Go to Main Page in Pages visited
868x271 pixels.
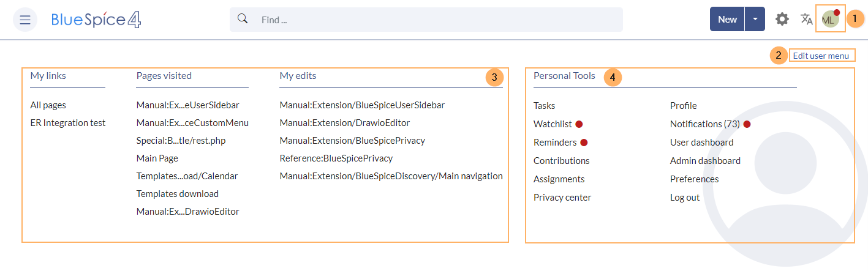(157, 158)
